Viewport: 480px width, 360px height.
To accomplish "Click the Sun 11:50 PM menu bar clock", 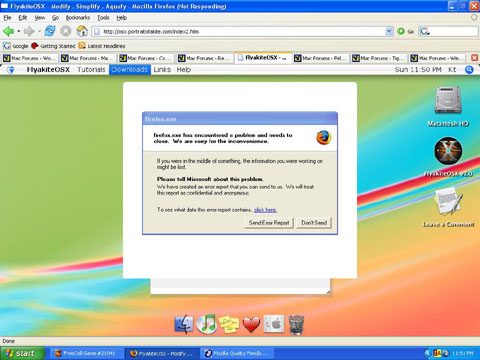I will [x=418, y=70].
